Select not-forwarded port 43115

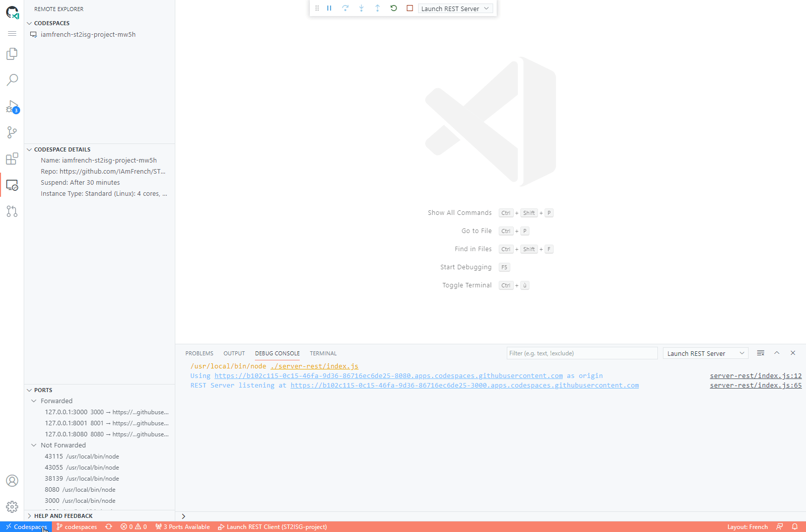99,457
